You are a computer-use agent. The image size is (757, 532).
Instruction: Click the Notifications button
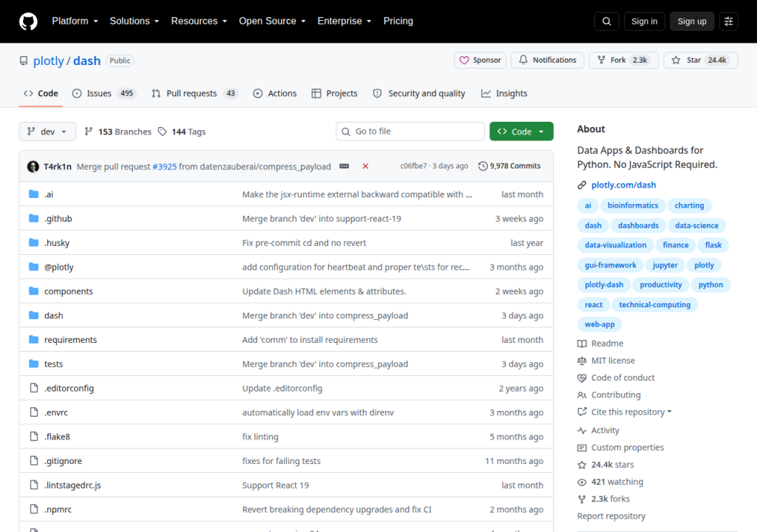pyautogui.click(x=548, y=60)
